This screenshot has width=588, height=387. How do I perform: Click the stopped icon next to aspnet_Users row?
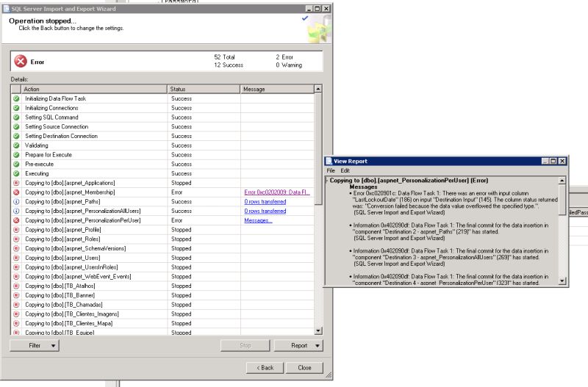click(x=16, y=258)
